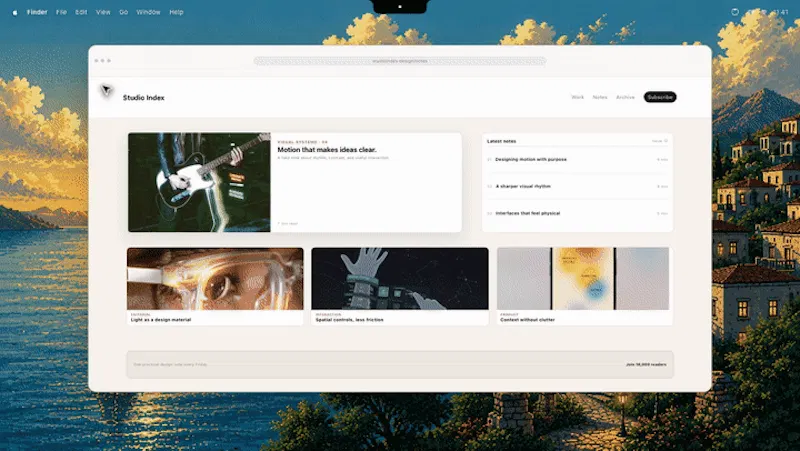Image resolution: width=800 pixels, height=451 pixels.
Task: Click the circular status icon in menu bar
Action: (x=735, y=12)
